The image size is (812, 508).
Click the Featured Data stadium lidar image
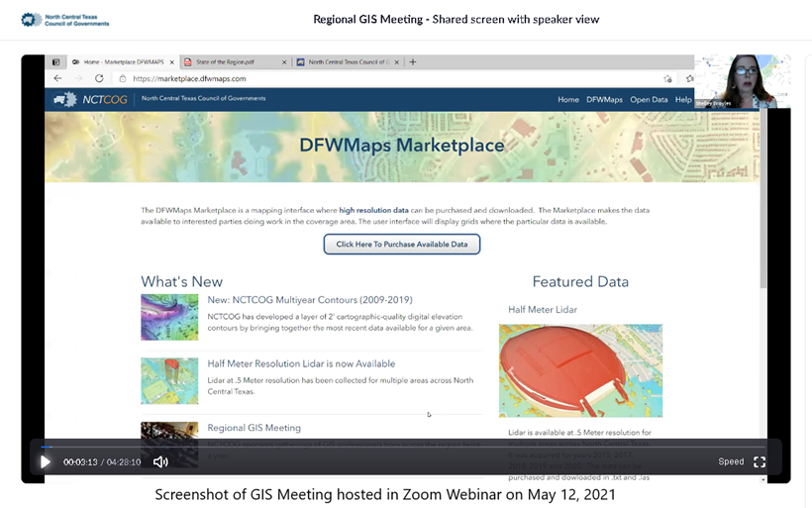click(580, 370)
